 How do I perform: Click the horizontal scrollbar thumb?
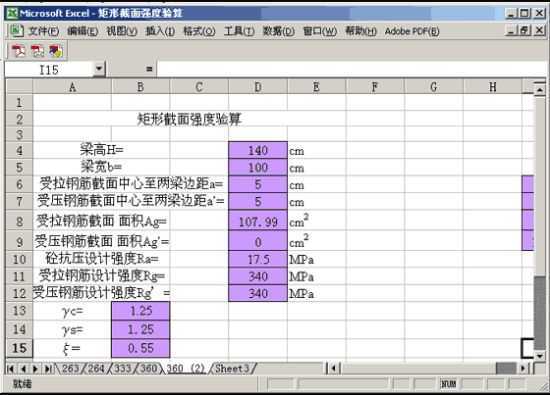click(506, 368)
